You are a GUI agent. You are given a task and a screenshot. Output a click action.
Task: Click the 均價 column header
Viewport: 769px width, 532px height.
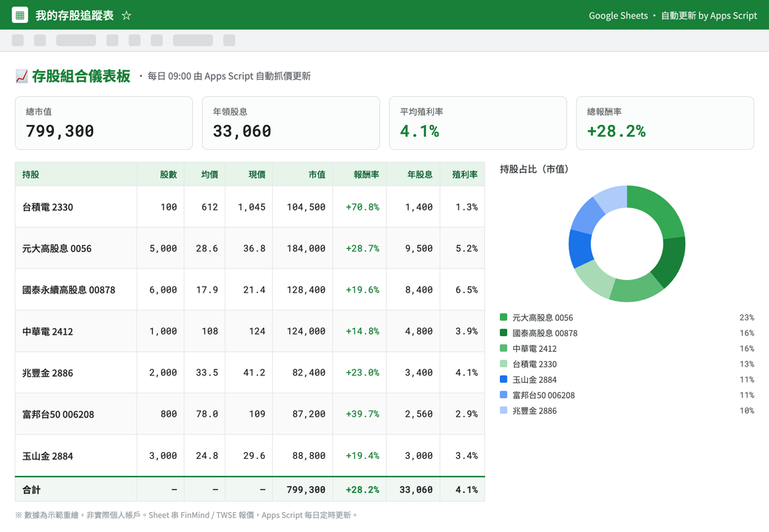click(x=205, y=174)
